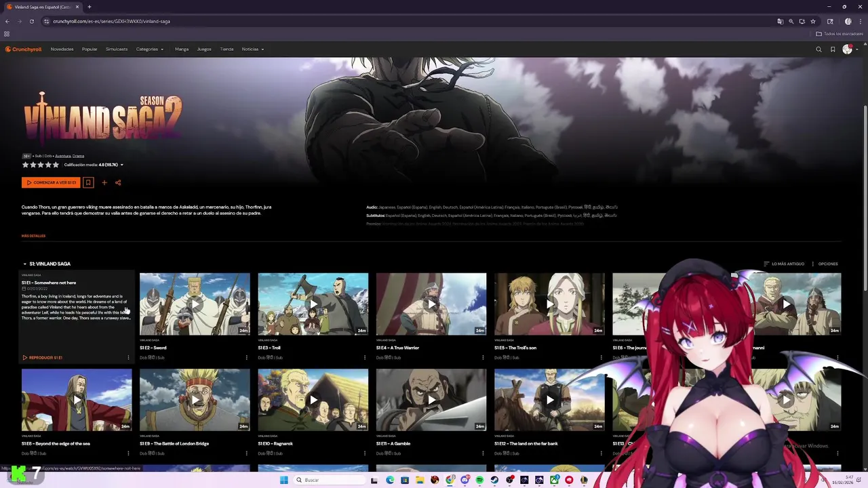
Task: Open Tienda in the navigation bar
Action: [226, 49]
